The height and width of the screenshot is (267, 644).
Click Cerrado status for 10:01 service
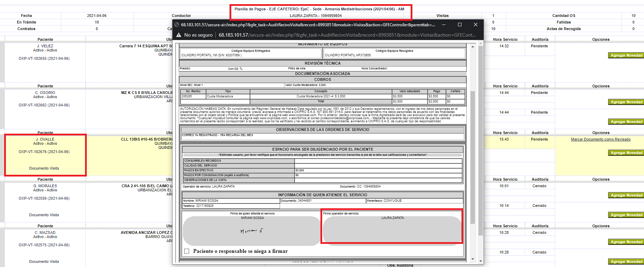coord(540,186)
